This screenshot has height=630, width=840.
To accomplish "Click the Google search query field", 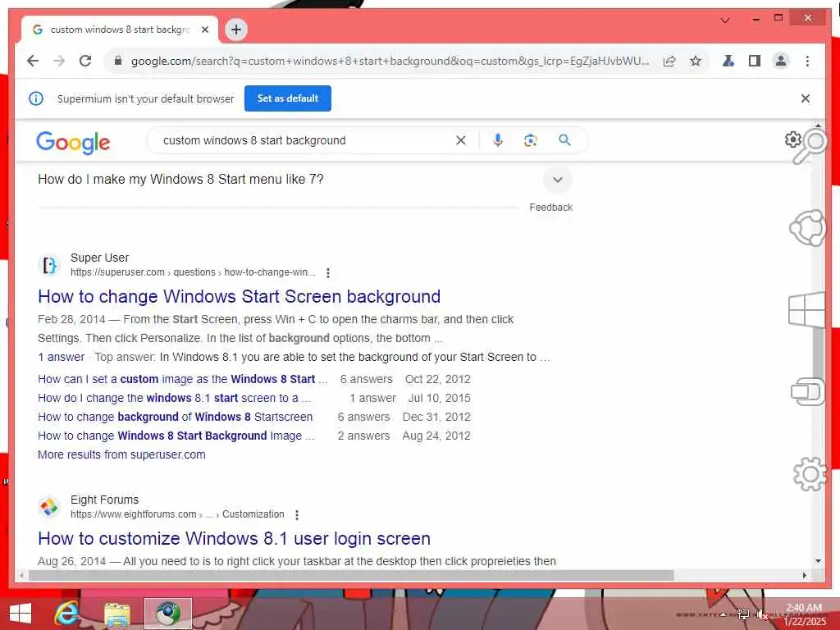I will click(x=305, y=140).
